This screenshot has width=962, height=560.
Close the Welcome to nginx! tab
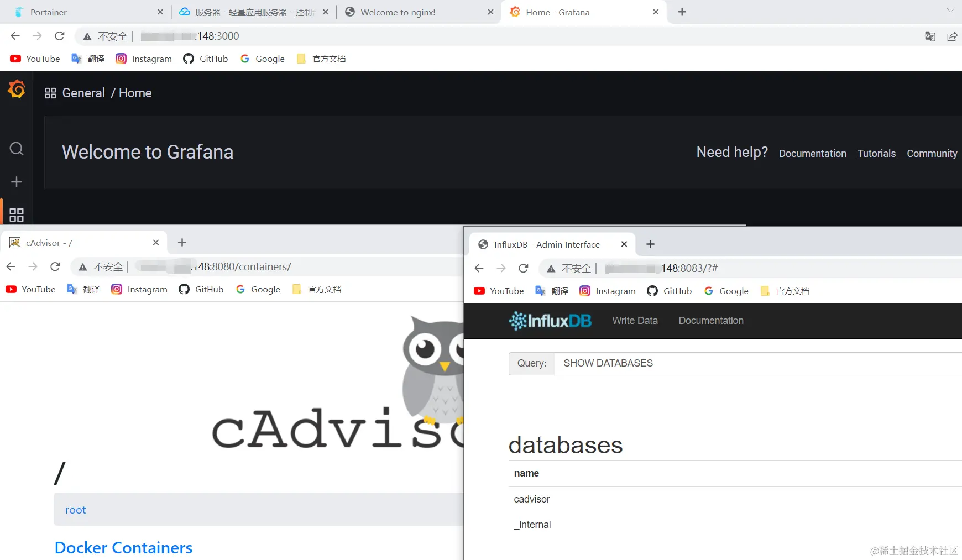[490, 12]
